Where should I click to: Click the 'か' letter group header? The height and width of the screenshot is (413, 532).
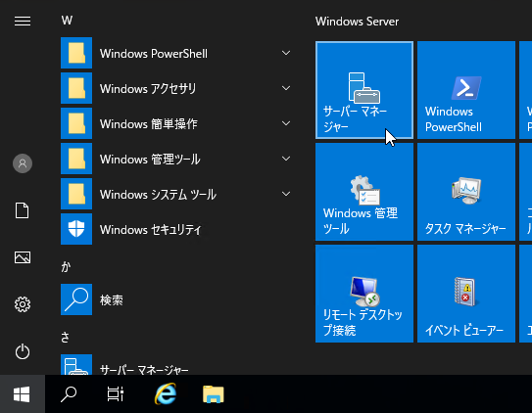tap(66, 267)
